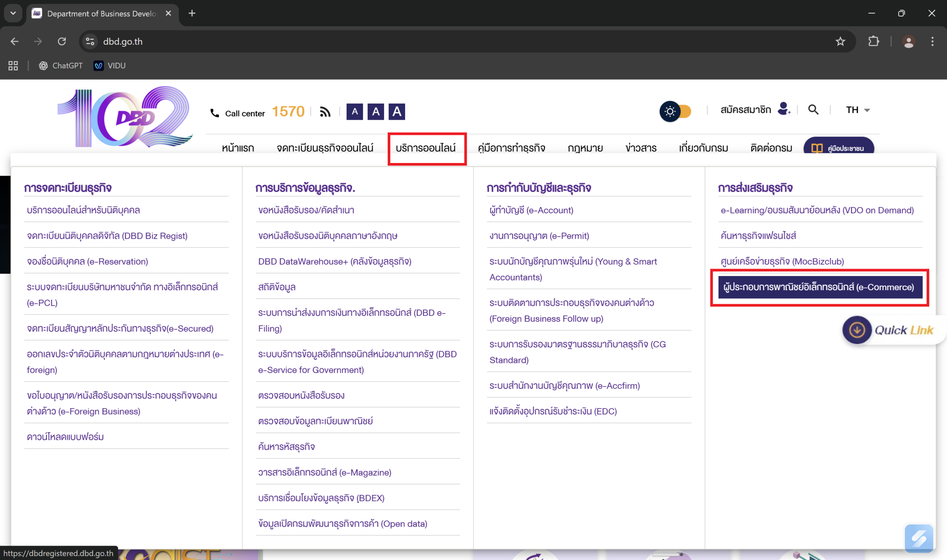Reload the dbd.go.th page

pyautogui.click(x=62, y=41)
